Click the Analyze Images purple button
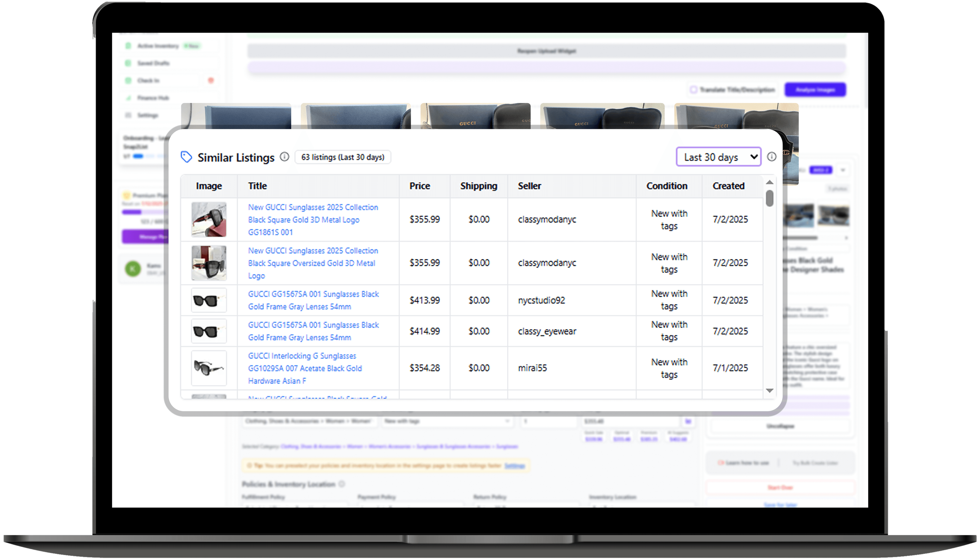This screenshot has height=560, width=980. coord(815,89)
